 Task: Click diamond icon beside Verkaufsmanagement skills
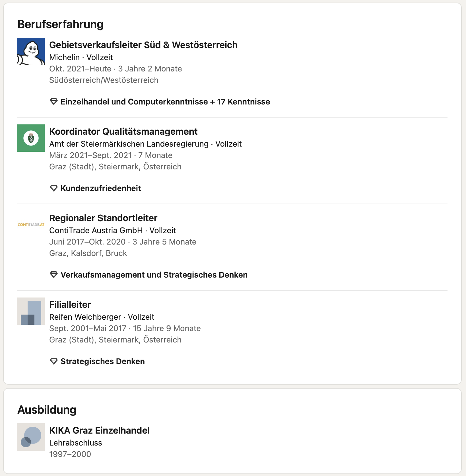(x=54, y=275)
